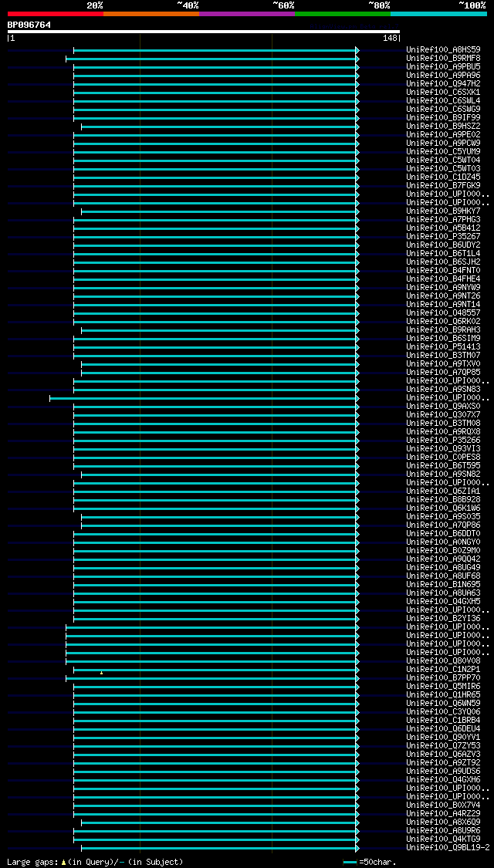Open the UniRef100_Q4GXH6 hit

click(443, 780)
